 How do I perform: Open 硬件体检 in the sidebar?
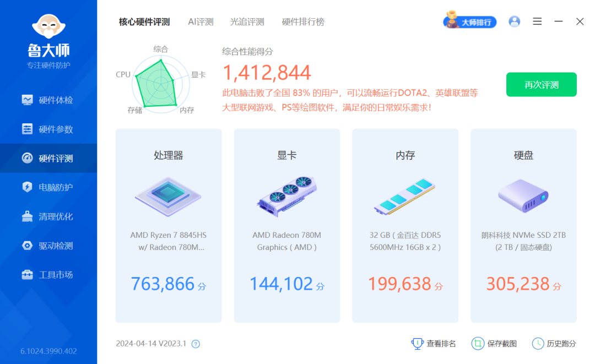click(x=48, y=100)
